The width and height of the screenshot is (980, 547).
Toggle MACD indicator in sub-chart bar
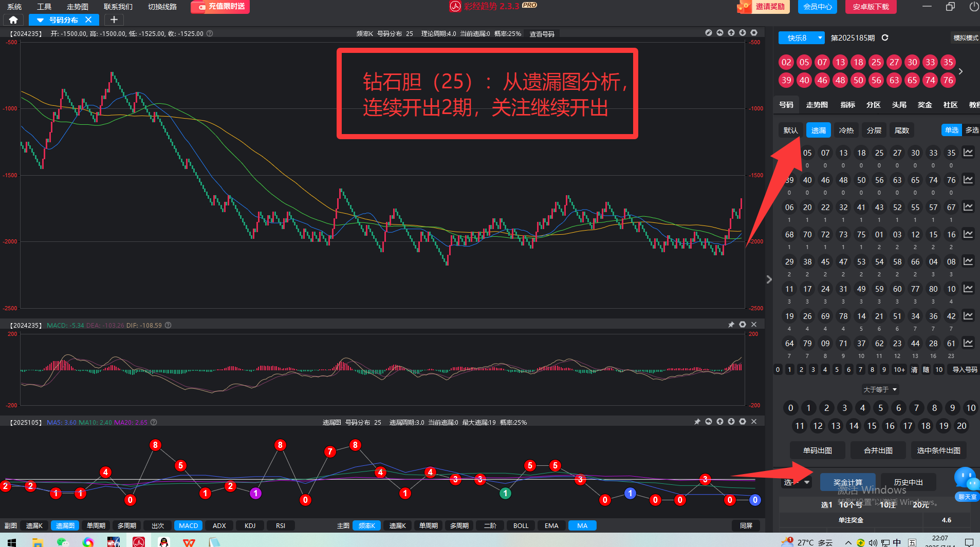tap(188, 525)
